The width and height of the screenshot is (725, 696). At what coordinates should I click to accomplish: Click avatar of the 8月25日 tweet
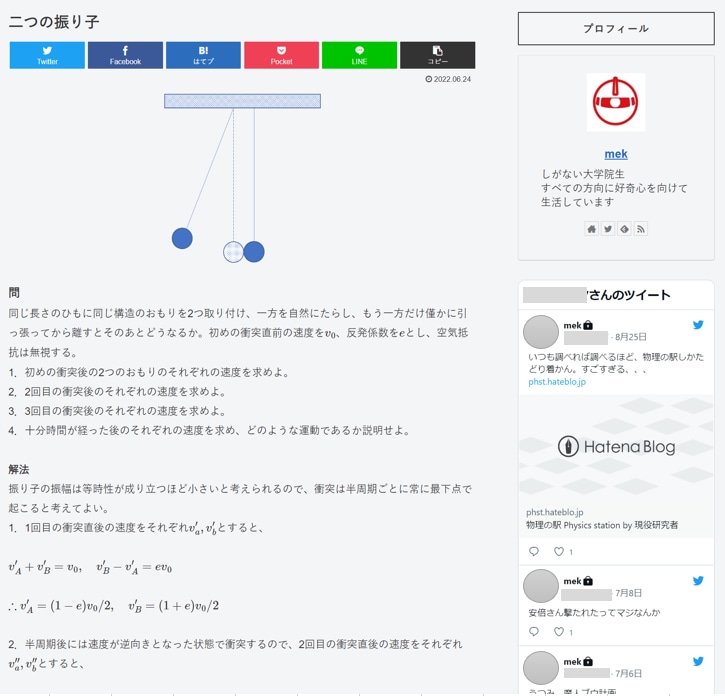541,332
